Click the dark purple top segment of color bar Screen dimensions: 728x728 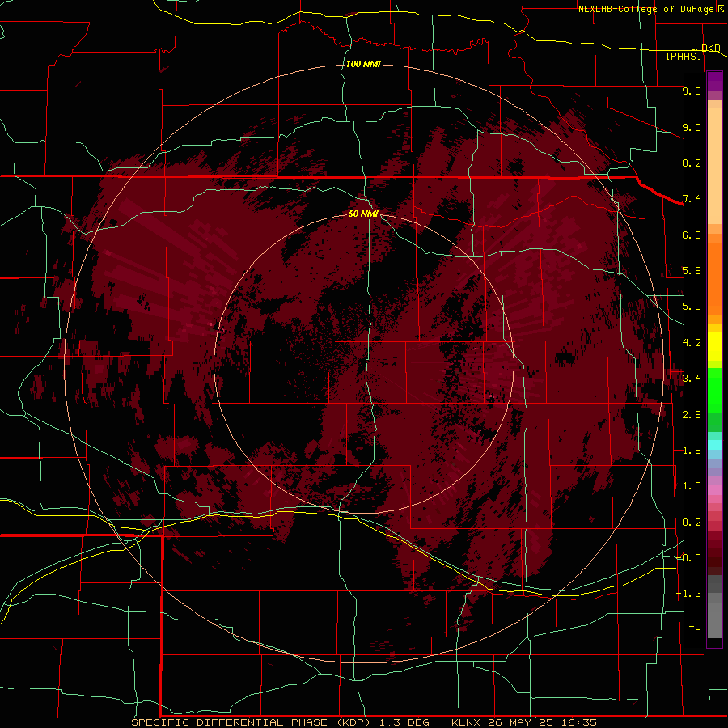(x=714, y=81)
